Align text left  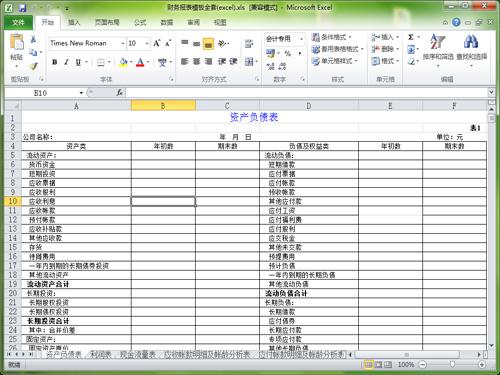(x=185, y=62)
